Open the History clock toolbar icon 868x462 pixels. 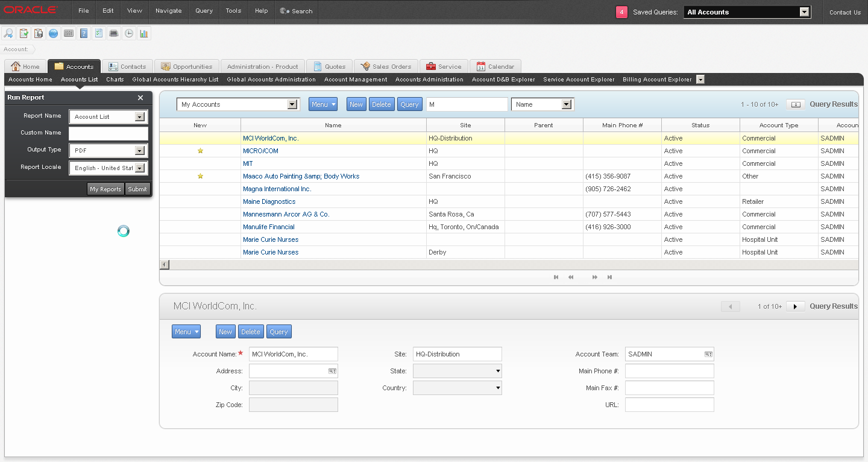click(x=128, y=33)
